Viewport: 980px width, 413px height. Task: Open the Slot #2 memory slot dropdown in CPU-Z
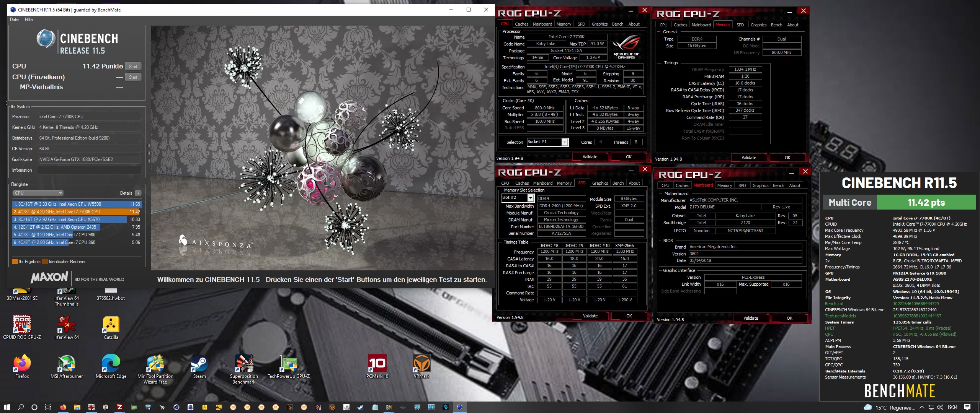click(518, 198)
